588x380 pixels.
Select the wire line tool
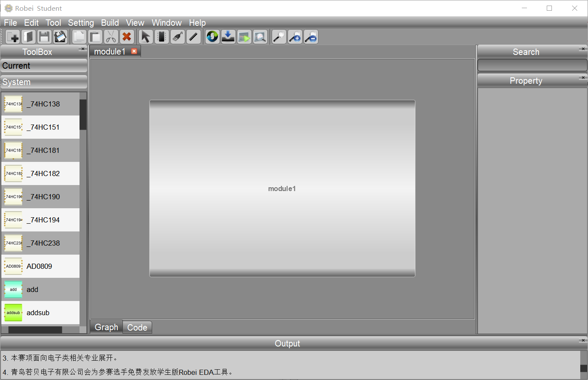point(193,36)
